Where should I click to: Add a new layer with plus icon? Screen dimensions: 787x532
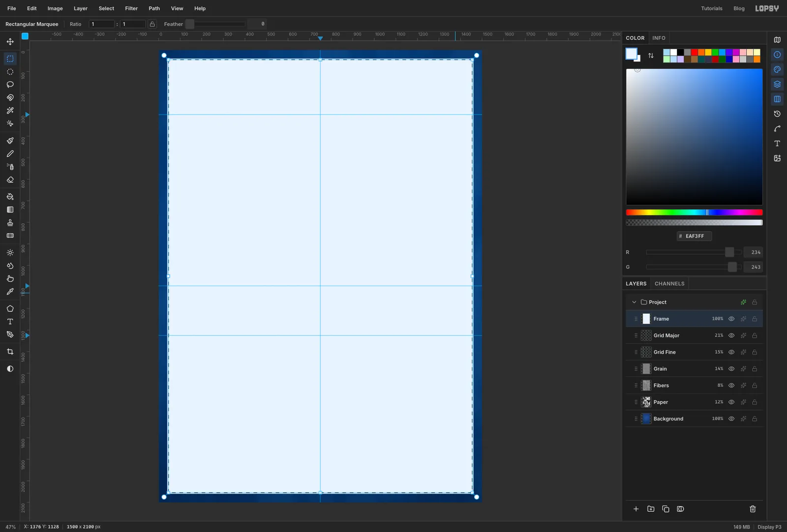[x=636, y=509]
